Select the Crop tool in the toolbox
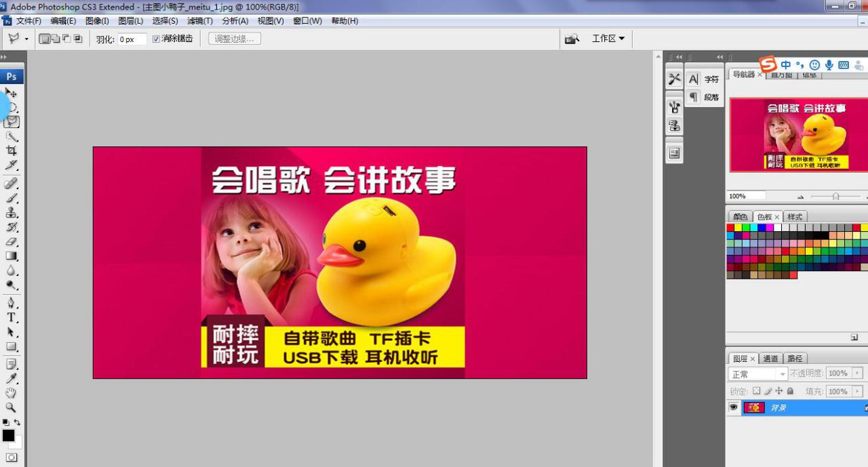 point(12,150)
